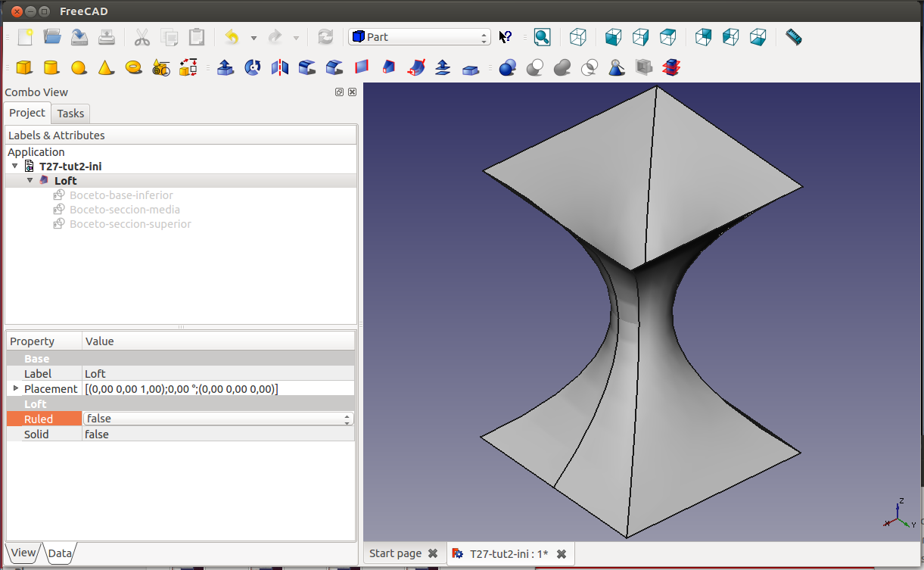Open the View property tab
Screen dimensions: 924x570
pyautogui.click(x=23, y=553)
